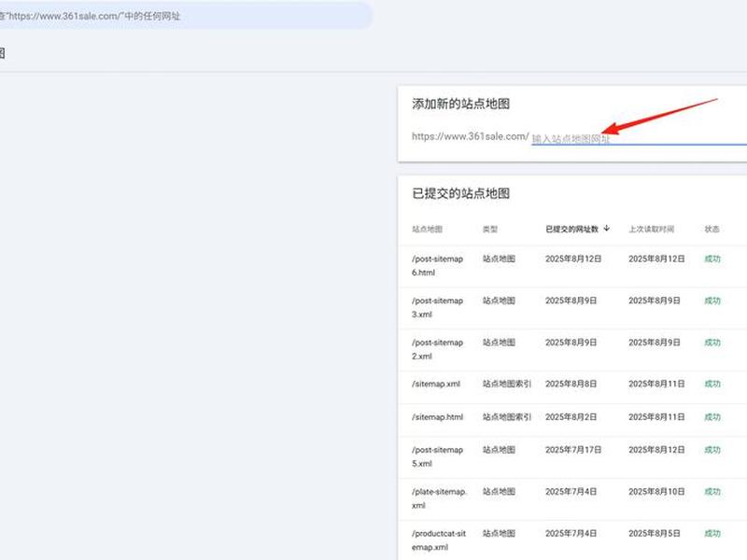Click submitted 2025年7月4日 in /productcat-sitemap.xml row

coord(571,533)
